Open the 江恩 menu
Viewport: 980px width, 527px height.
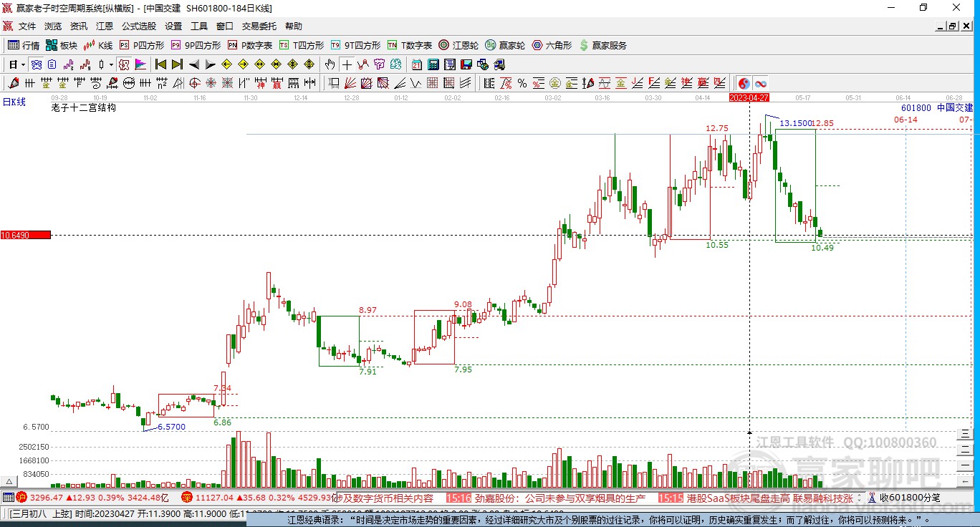tap(105, 26)
